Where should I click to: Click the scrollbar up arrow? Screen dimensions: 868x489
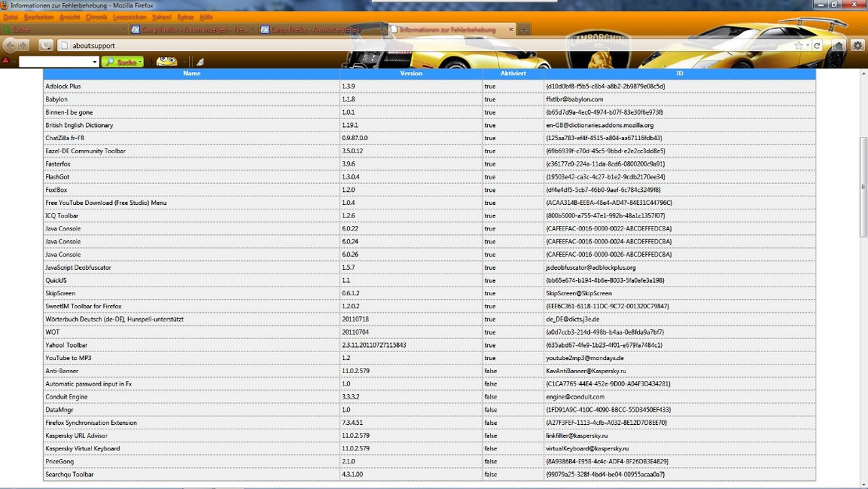(863, 73)
